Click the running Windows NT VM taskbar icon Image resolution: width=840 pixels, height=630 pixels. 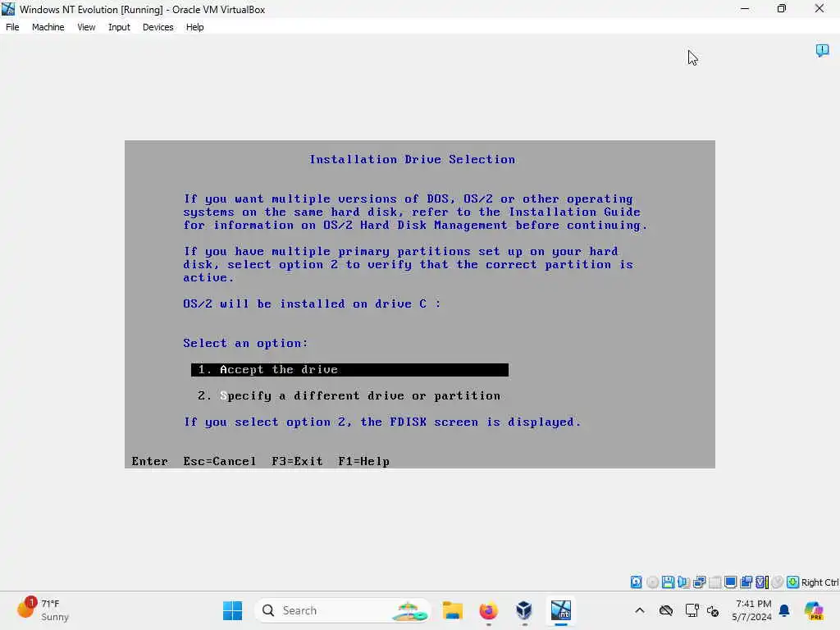pyautogui.click(x=561, y=610)
